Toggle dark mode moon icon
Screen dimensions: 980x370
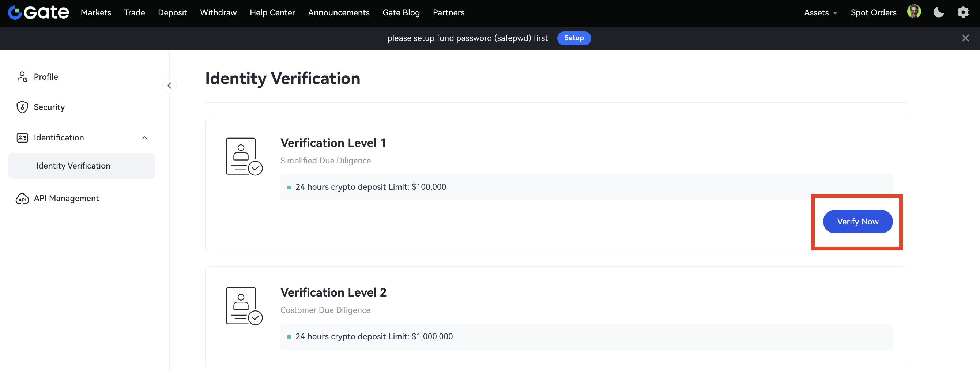[x=939, y=12]
